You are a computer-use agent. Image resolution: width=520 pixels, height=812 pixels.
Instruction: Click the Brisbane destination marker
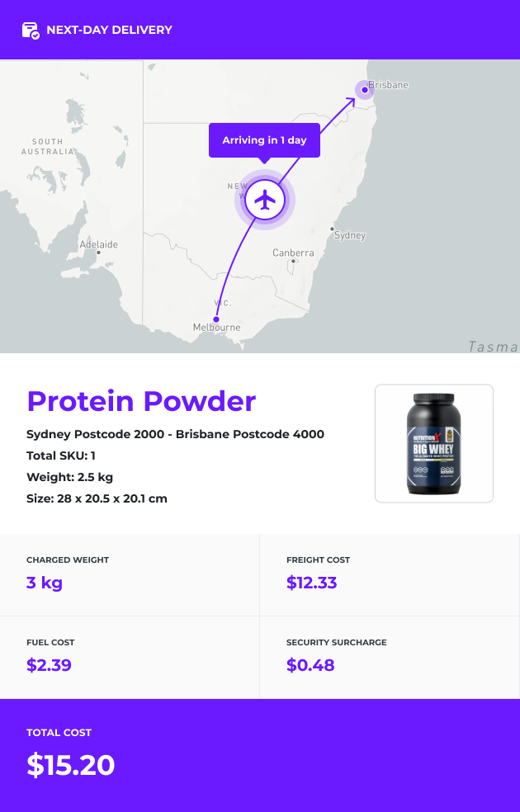point(365,90)
